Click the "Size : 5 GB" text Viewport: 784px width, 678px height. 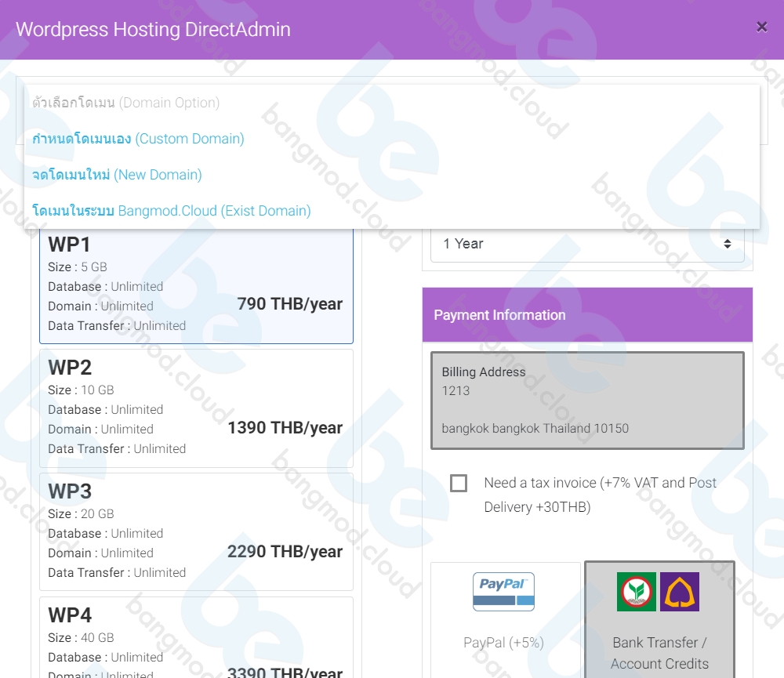(78, 267)
